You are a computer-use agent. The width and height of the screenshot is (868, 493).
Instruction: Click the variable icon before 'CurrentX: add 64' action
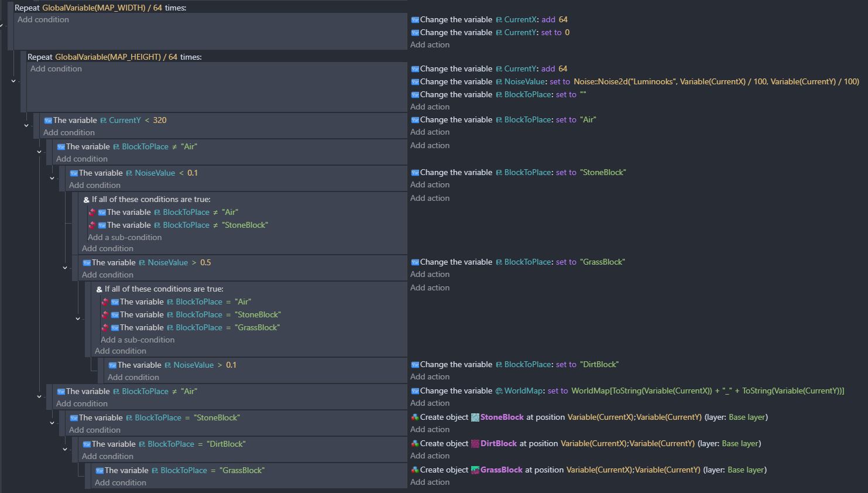[415, 20]
